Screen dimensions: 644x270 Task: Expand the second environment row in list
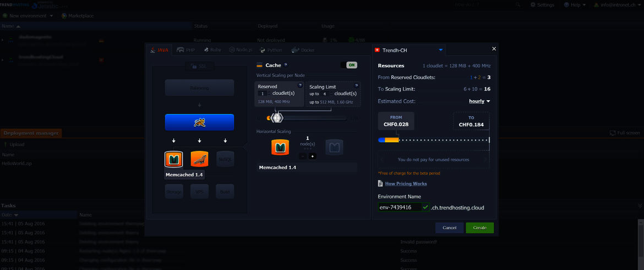(x=3, y=60)
